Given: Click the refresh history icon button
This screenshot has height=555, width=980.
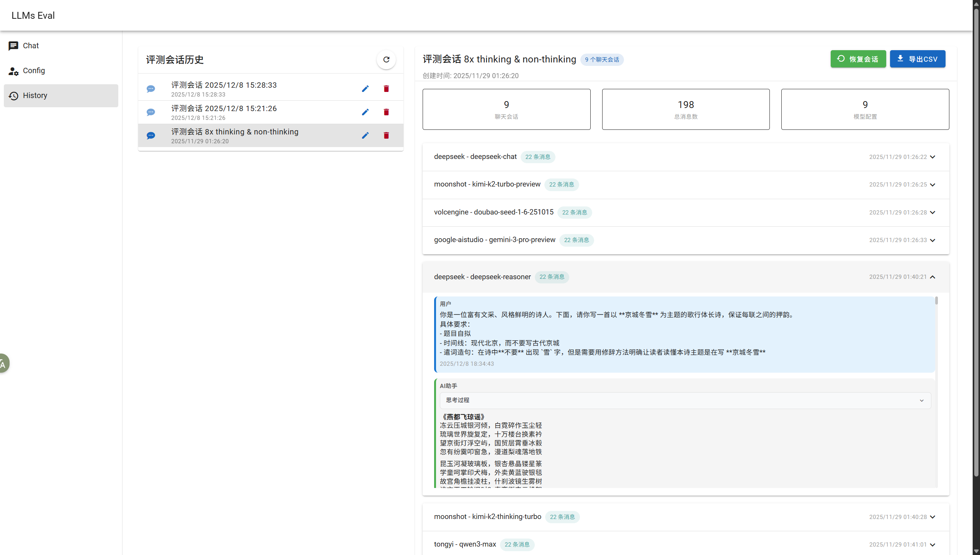Looking at the screenshot, I should (386, 60).
